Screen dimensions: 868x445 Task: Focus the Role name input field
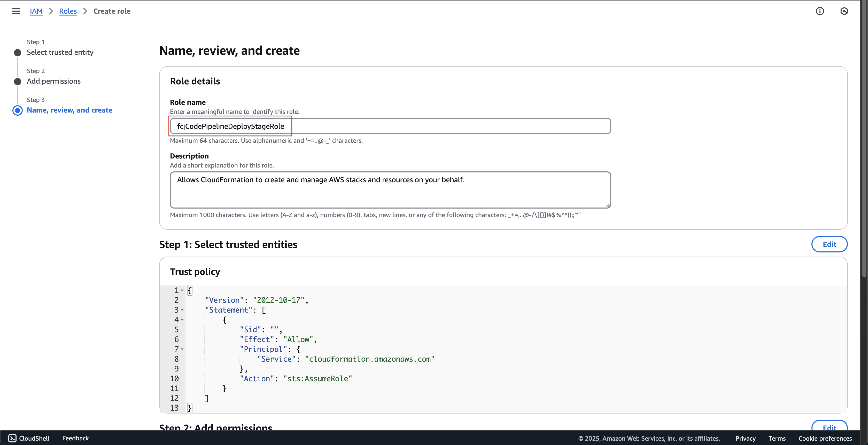pyautogui.click(x=390, y=126)
